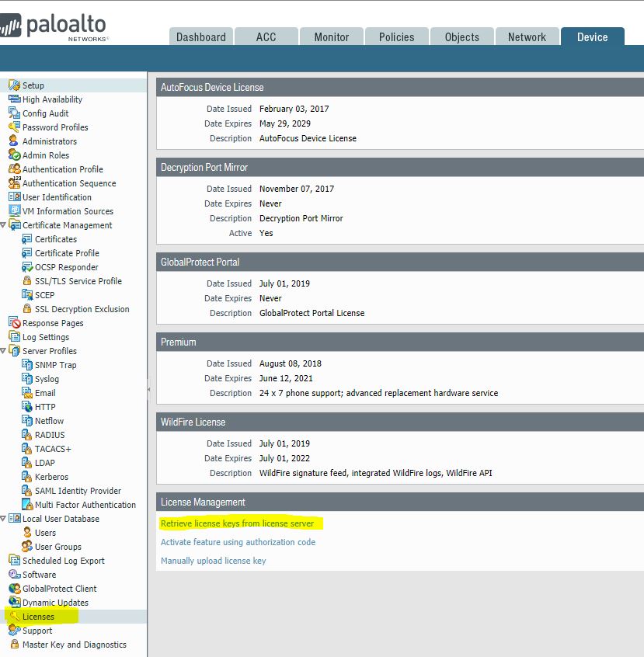Click the 'May 29, 2029' expiry date

click(284, 123)
